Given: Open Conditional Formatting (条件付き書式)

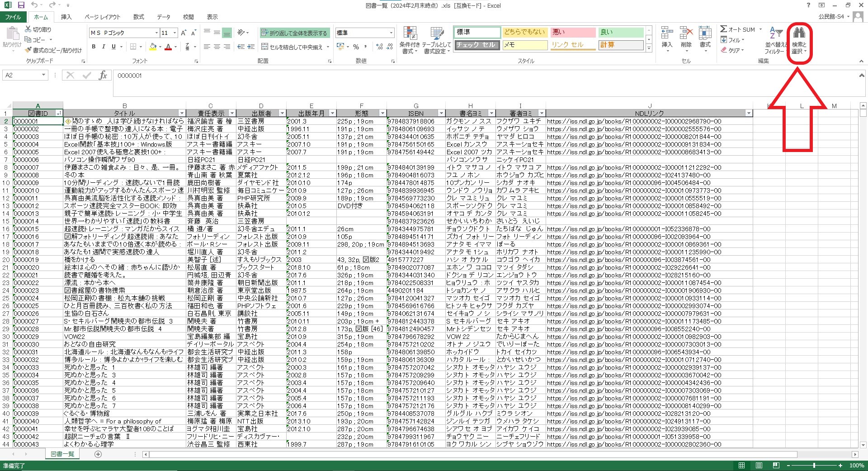Looking at the screenshot, I should tap(410, 40).
